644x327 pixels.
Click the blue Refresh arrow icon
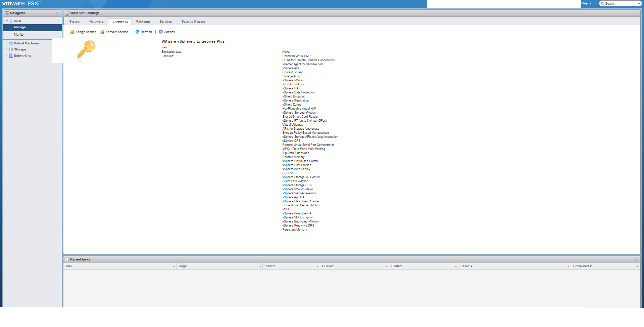137,32
